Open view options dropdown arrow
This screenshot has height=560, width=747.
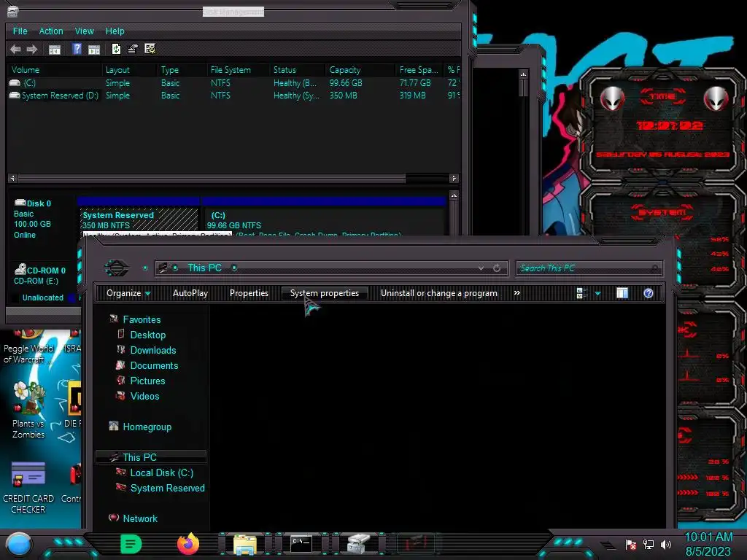(598, 294)
